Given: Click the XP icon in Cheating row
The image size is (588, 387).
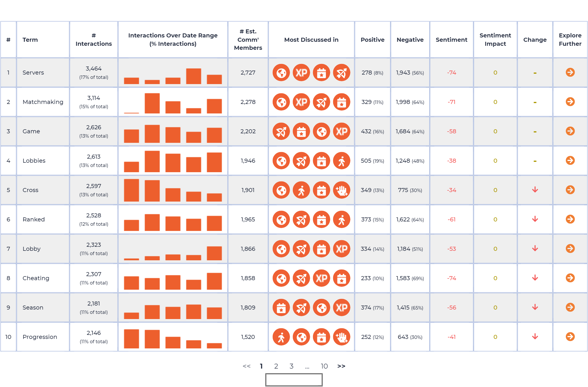Looking at the screenshot, I should pos(321,278).
